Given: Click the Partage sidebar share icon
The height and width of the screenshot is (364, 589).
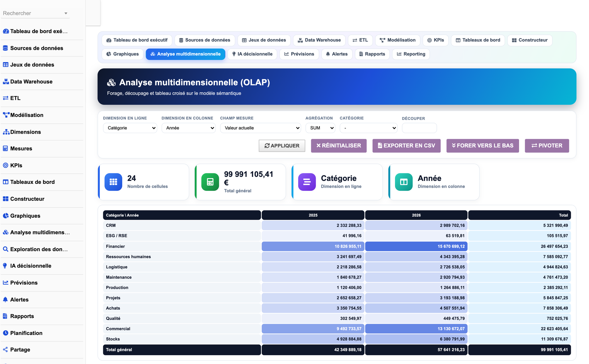Looking at the screenshot, I should [5, 349].
